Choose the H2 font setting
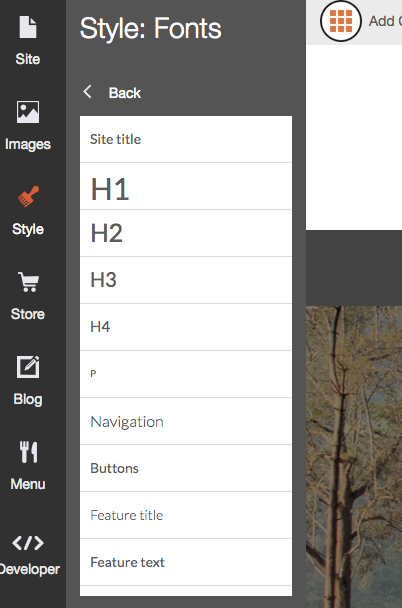This screenshot has width=402, height=608. [186, 233]
